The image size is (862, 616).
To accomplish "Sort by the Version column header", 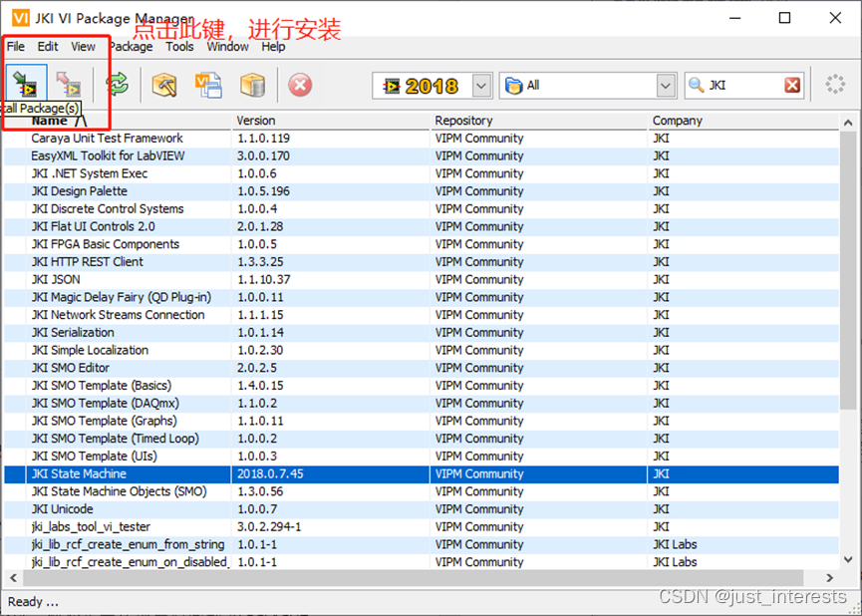I will click(x=331, y=121).
